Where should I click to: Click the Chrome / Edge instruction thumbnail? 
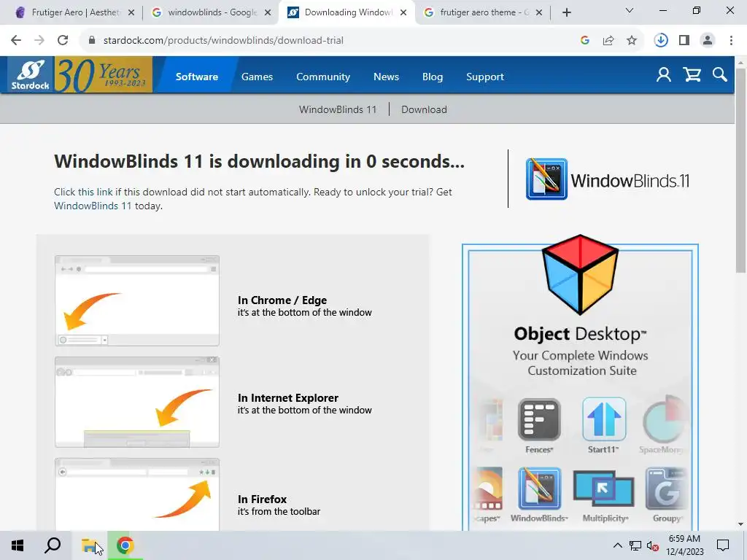point(137,300)
